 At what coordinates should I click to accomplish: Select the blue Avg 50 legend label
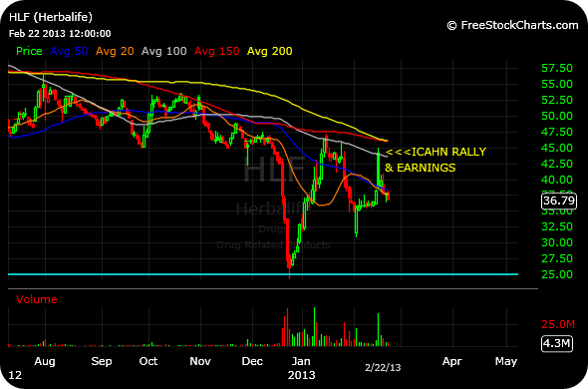point(69,51)
